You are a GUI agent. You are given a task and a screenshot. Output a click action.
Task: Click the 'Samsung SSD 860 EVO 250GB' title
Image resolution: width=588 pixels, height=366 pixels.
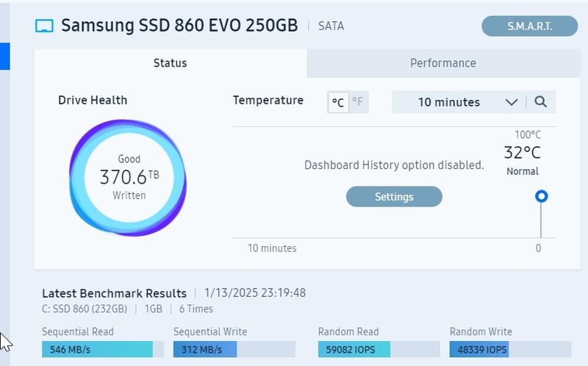179,26
